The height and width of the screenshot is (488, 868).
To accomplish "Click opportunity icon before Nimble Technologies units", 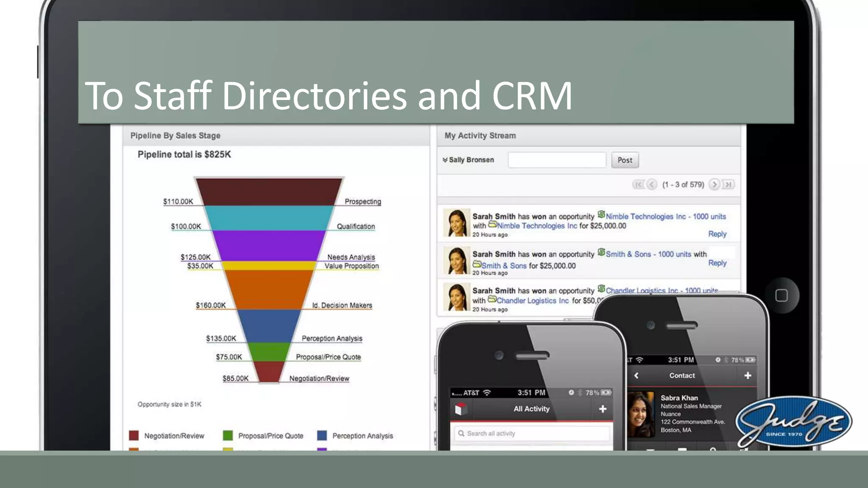I will coord(601,214).
